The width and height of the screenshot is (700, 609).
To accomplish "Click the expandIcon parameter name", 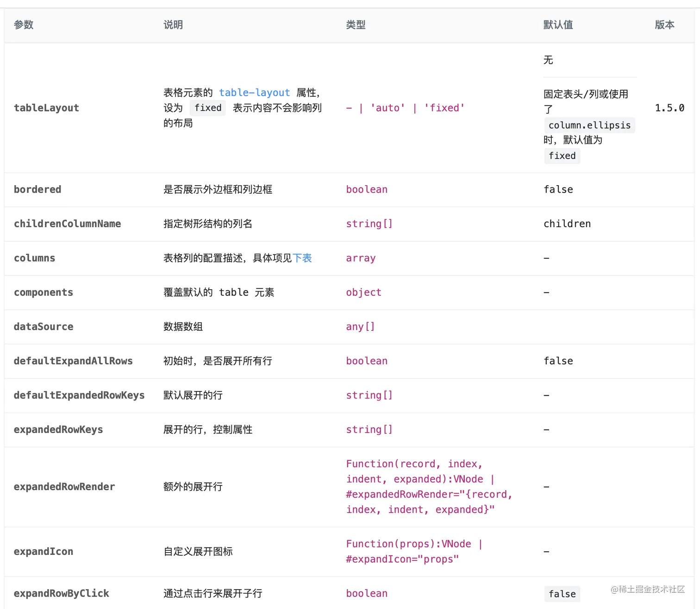I will click(44, 552).
